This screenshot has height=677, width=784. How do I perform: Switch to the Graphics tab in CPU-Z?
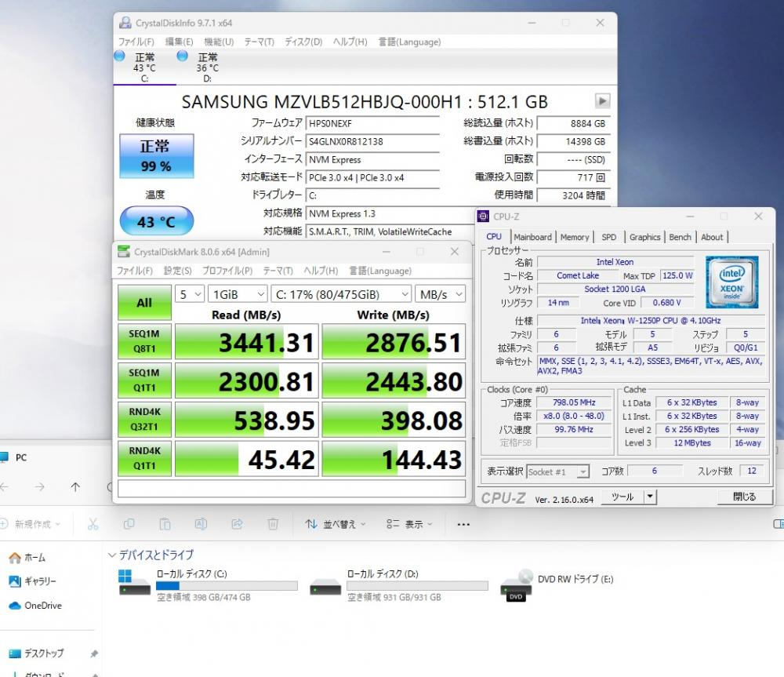click(x=644, y=237)
